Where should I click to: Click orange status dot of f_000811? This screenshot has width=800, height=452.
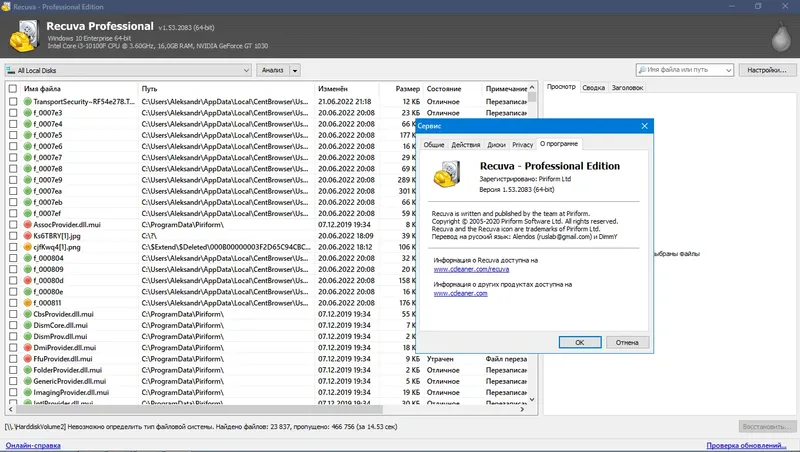coord(28,303)
